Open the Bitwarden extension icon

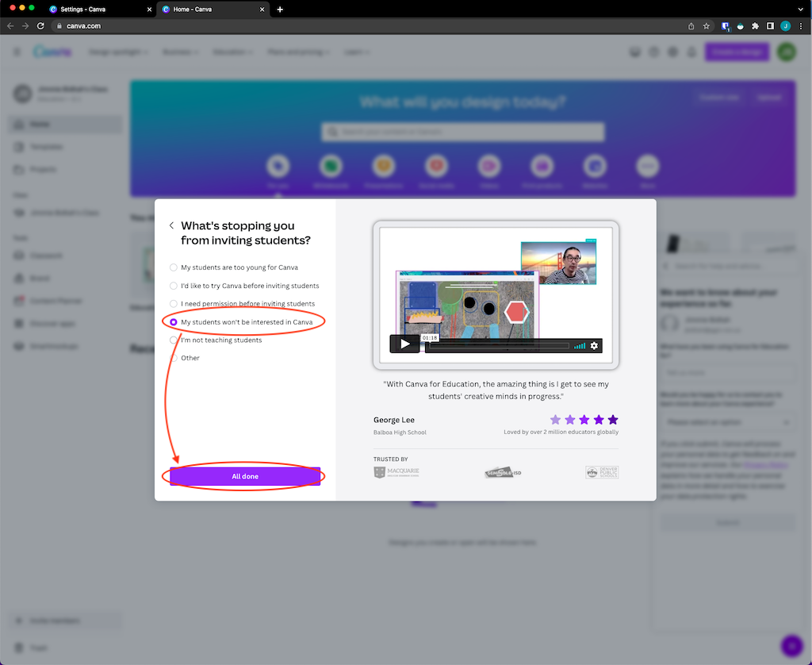(725, 26)
